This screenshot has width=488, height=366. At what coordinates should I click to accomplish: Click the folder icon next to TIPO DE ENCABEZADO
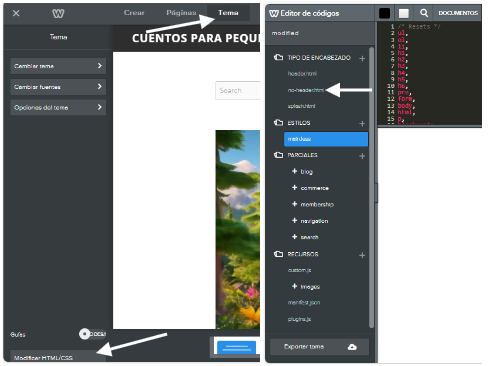pos(278,57)
